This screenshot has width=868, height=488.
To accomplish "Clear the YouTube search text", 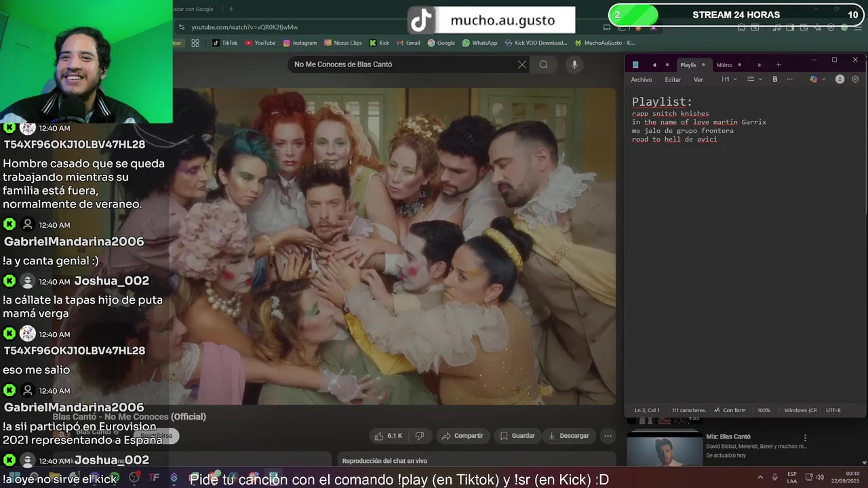I will (x=521, y=64).
